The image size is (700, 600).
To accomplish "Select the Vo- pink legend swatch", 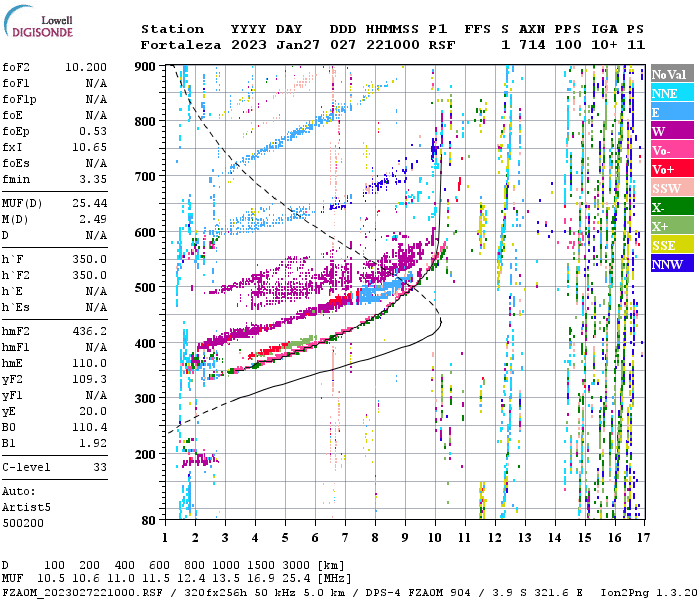I will point(672,150).
